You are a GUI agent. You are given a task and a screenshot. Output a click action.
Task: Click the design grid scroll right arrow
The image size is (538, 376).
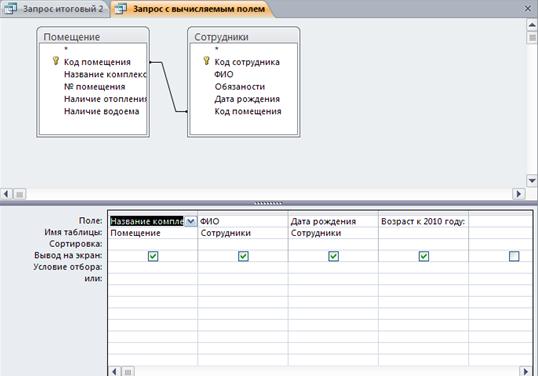(x=525, y=371)
